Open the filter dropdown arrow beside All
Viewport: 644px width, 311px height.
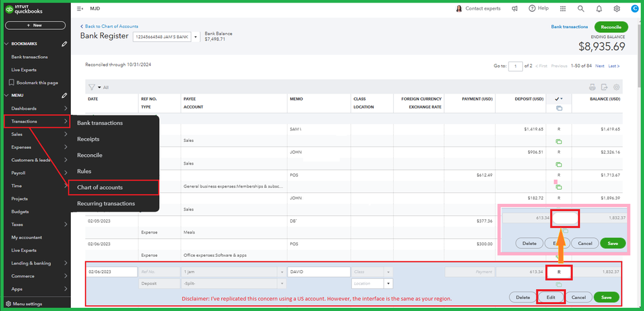click(99, 88)
